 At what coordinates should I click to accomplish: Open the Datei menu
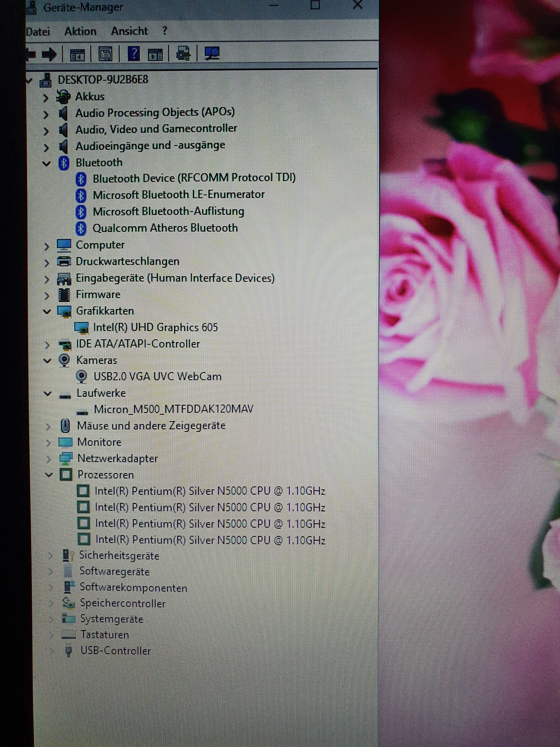click(38, 32)
